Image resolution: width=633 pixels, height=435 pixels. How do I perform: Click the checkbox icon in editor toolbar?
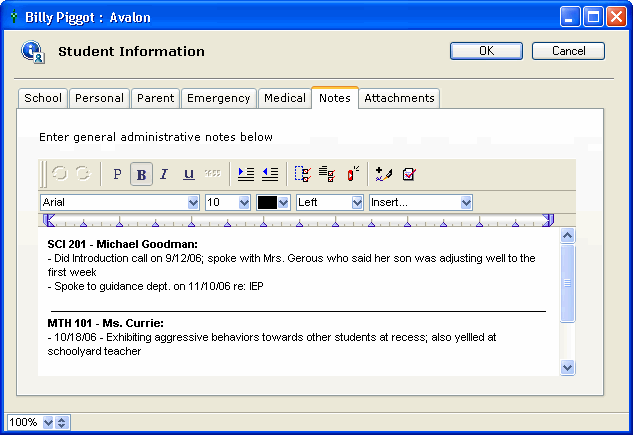(409, 174)
